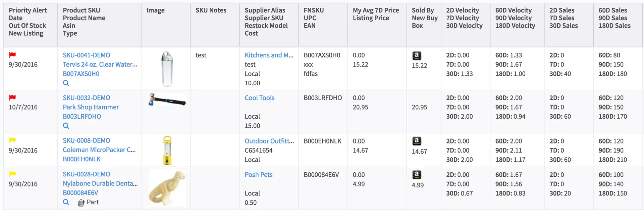
Task: Click the red flag on Park Shop Hammer row
Action: pos(12,97)
